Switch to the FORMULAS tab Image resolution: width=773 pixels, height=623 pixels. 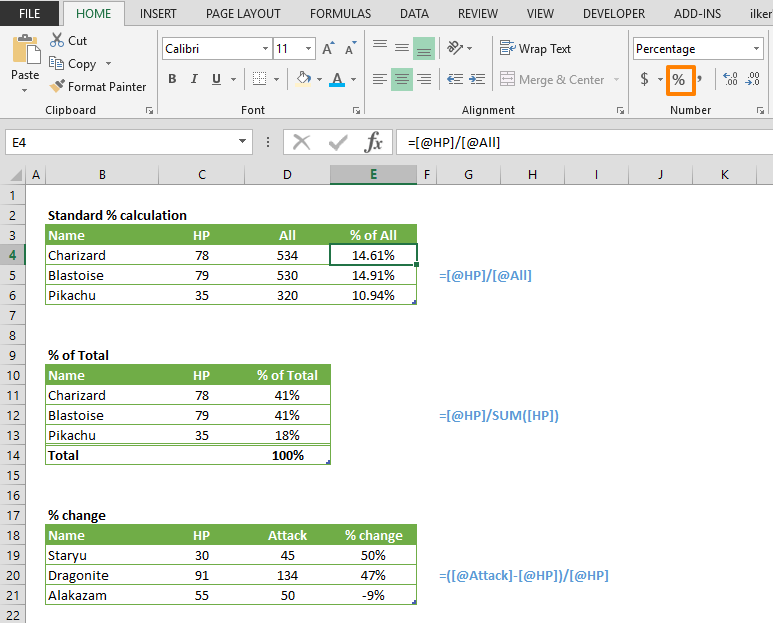coord(340,13)
